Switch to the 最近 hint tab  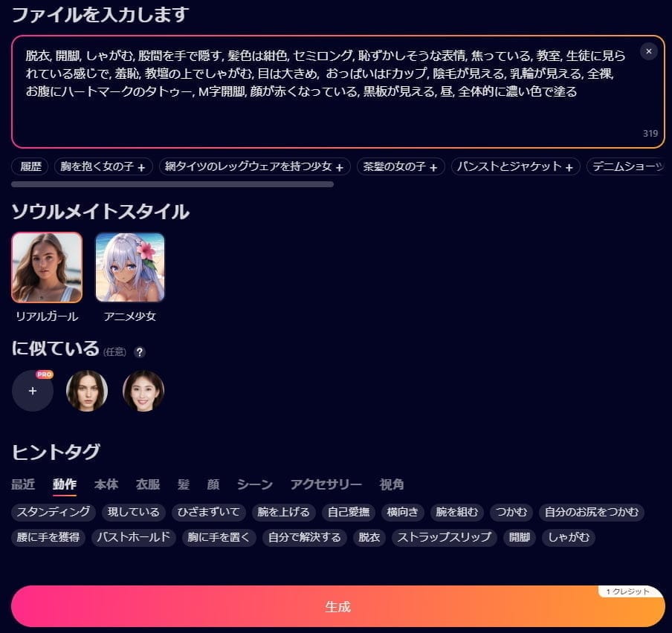23,484
